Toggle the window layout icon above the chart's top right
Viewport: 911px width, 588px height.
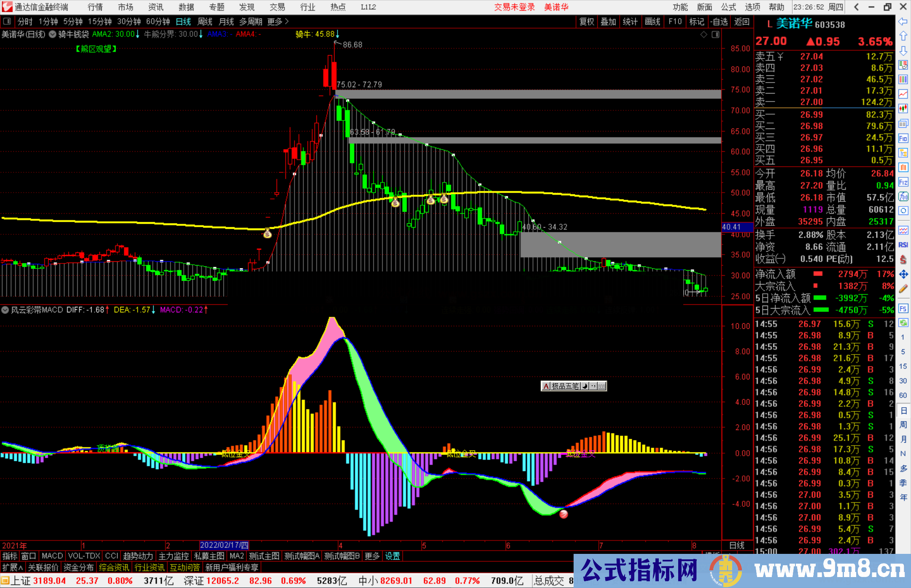click(x=716, y=35)
